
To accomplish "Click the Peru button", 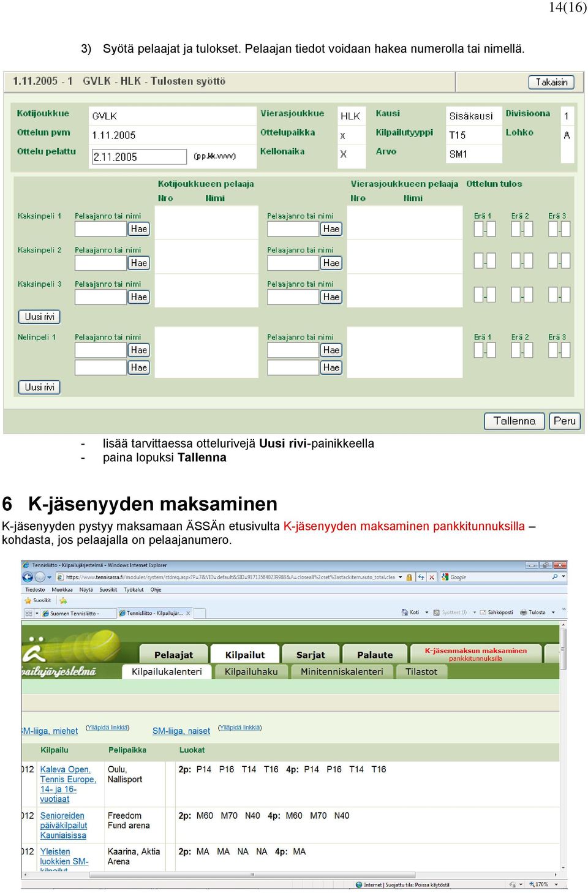I will pos(564,421).
